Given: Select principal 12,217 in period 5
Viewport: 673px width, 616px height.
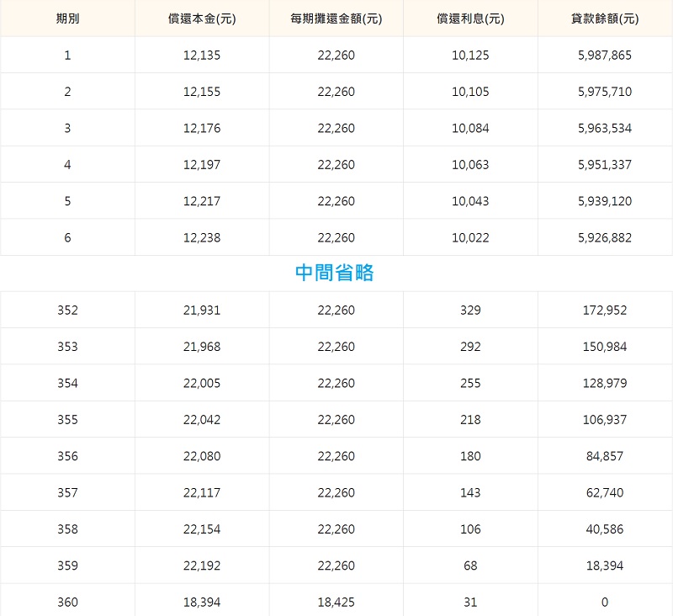Looking at the screenshot, I should click(x=202, y=201).
